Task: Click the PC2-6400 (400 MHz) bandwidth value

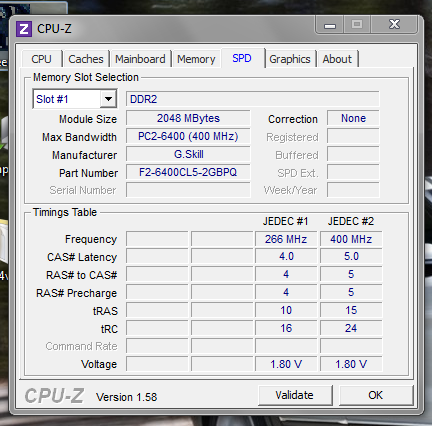Action: click(188, 136)
